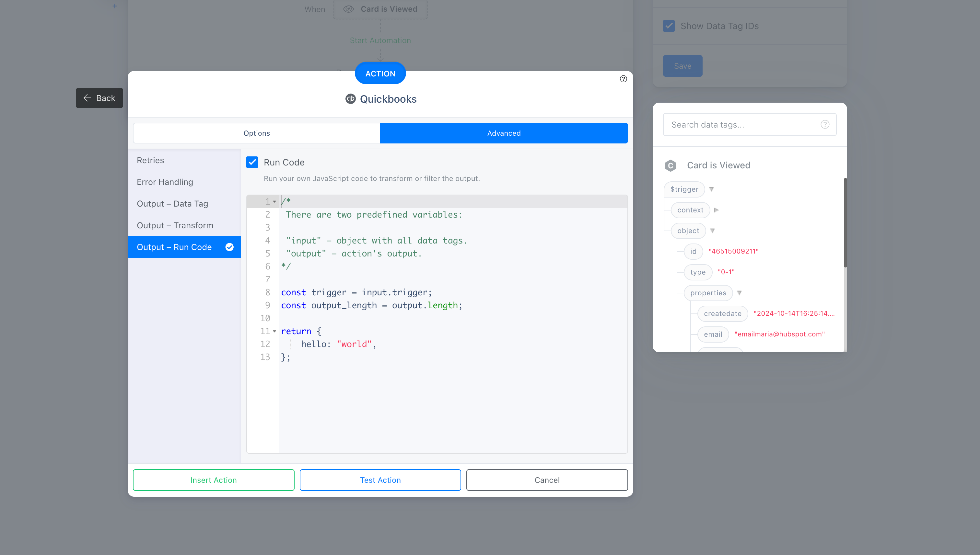The width and height of the screenshot is (980, 555).
Task: Expand the context data tag
Action: (x=716, y=210)
